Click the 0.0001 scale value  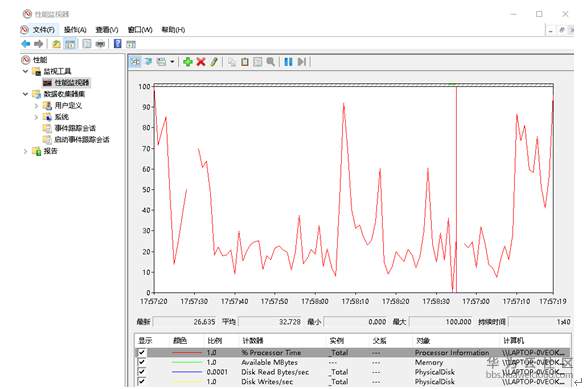[217, 372]
